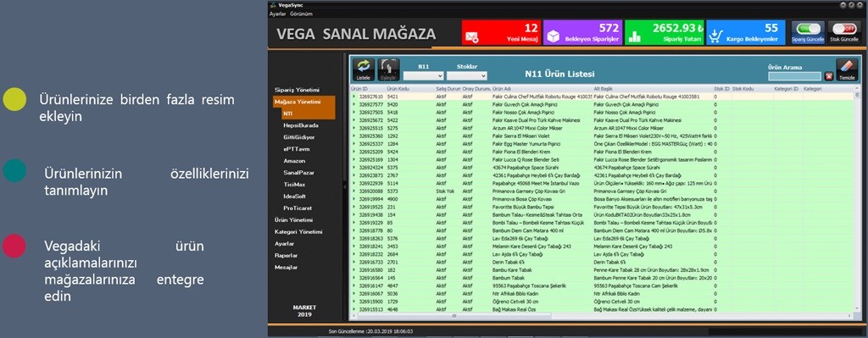Expand the N11 dropdown
The height and width of the screenshot is (338, 868).
[x=424, y=75]
